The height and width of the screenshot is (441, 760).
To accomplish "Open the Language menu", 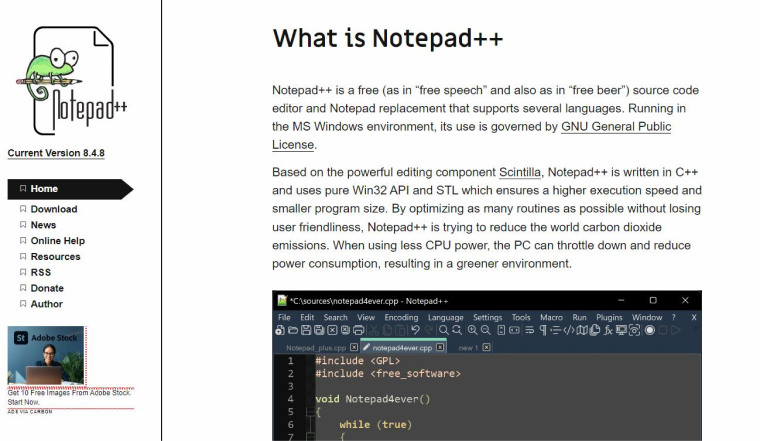I will coord(445,317).
